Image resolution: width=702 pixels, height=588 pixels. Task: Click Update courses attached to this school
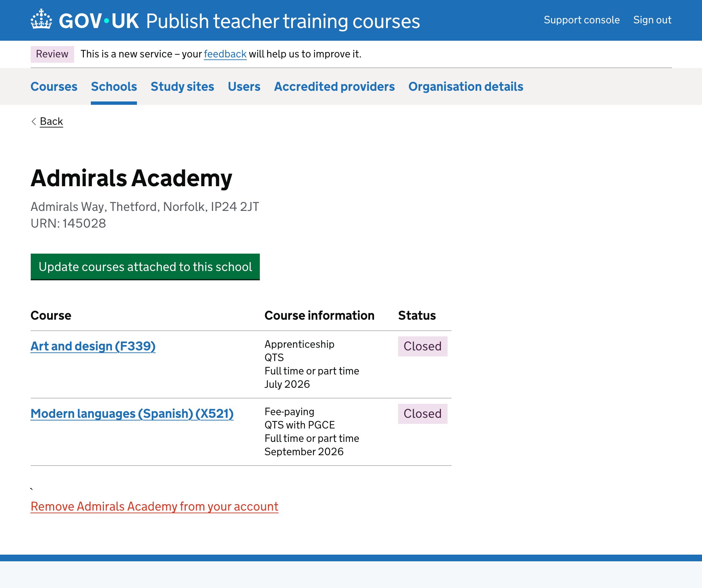[145, 267]
